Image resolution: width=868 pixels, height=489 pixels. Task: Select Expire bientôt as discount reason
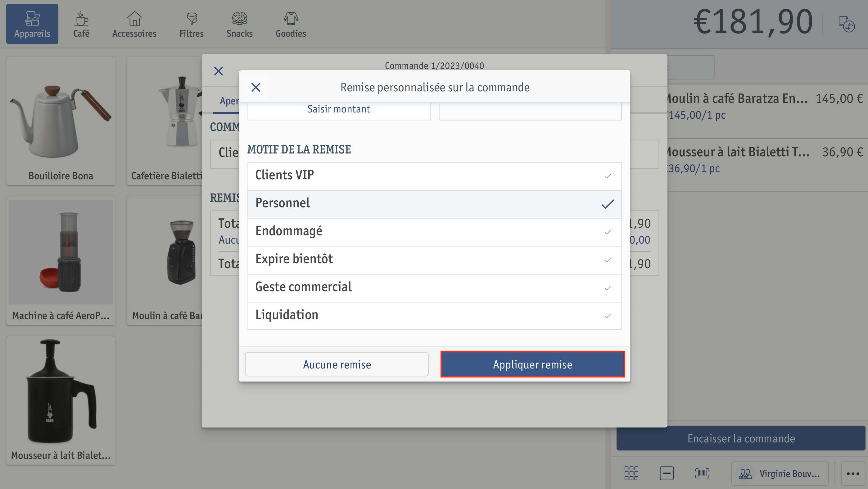[x=434, y=260]
